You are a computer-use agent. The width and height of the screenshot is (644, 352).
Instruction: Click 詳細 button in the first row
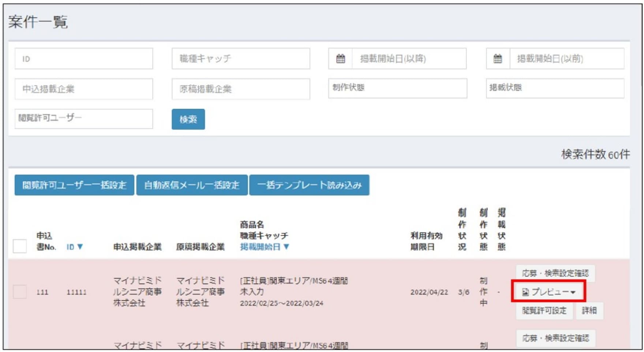tap(589, 311)
